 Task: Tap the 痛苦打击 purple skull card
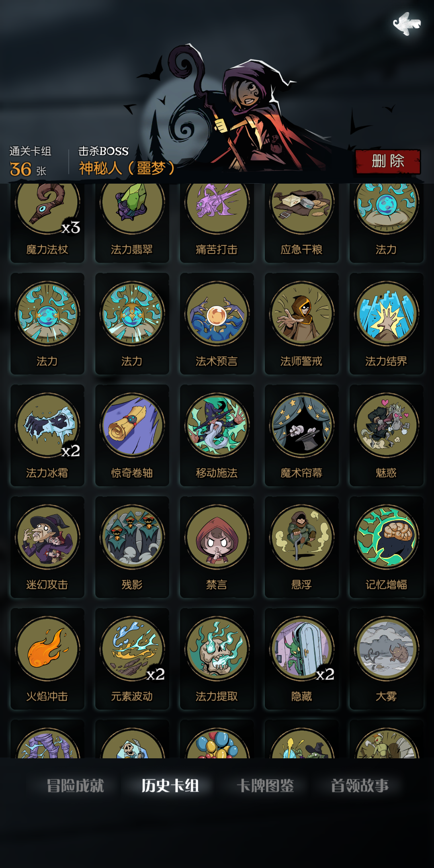click(217, 223)
